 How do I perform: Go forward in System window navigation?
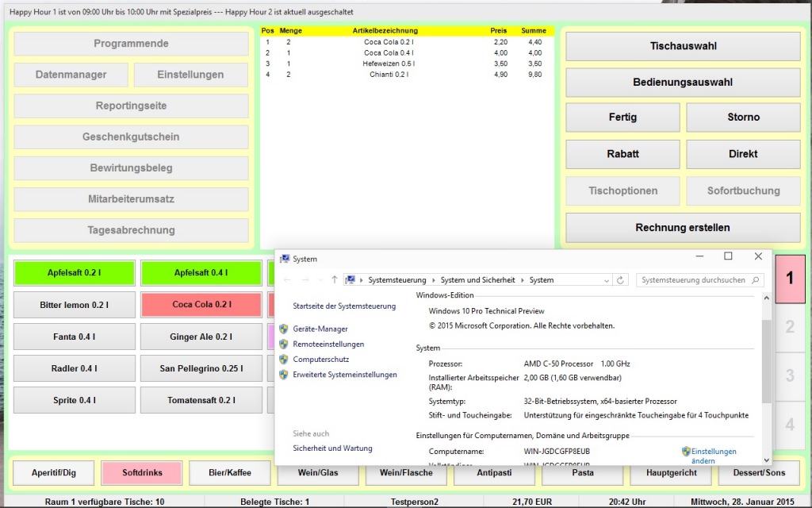tap(305, 280)
